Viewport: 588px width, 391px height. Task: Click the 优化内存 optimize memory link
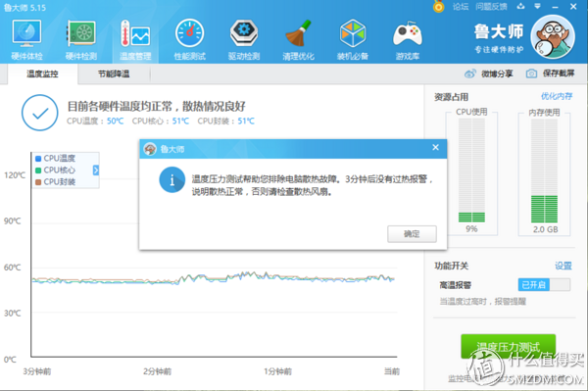(557, 96)
